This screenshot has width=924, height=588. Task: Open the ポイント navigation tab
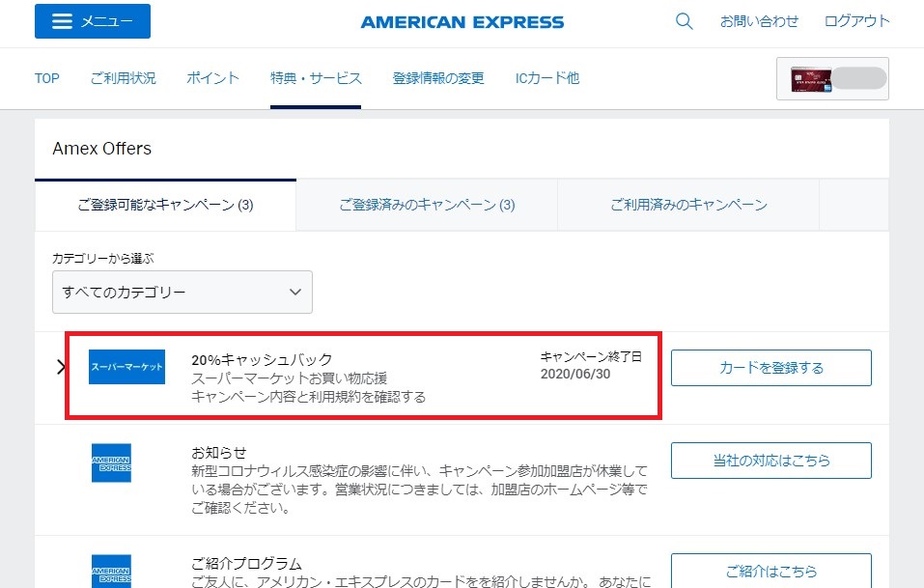pos(212,78)
